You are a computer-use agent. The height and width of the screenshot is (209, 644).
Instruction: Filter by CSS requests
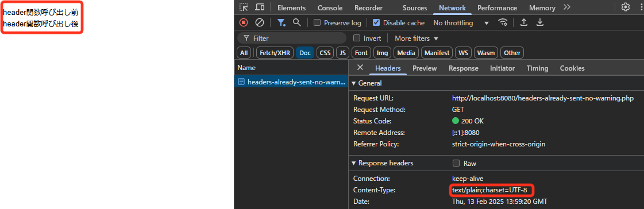point(325,53)
